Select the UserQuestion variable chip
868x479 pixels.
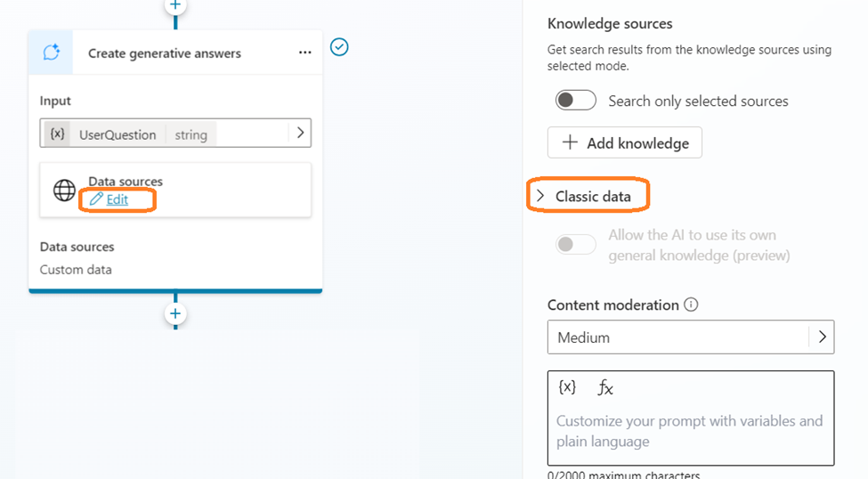point(118,134)
